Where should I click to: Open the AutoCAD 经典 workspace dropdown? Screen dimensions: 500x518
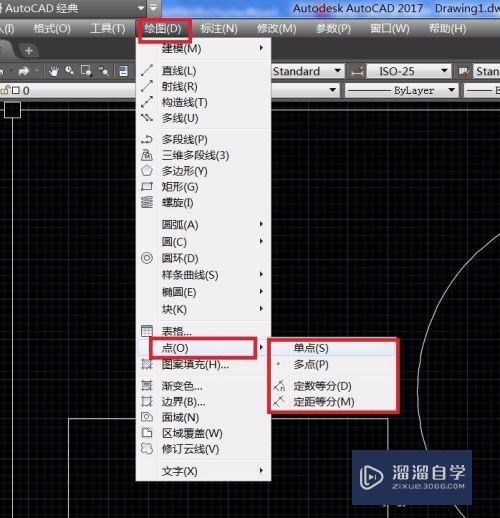coord(141,8)
